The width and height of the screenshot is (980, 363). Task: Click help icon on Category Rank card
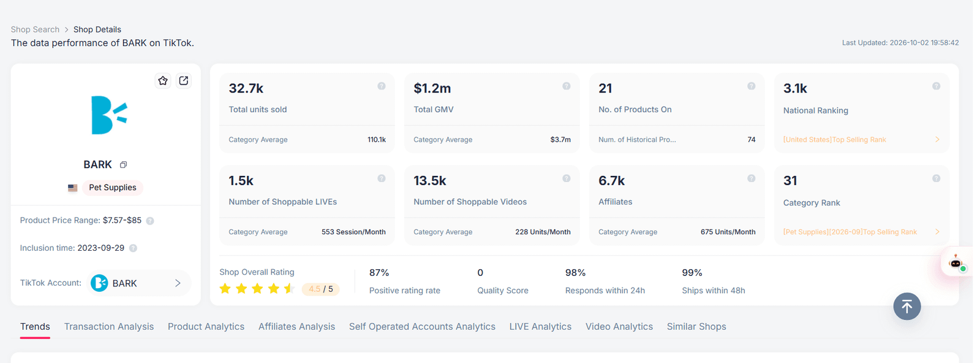click(937, 178)
